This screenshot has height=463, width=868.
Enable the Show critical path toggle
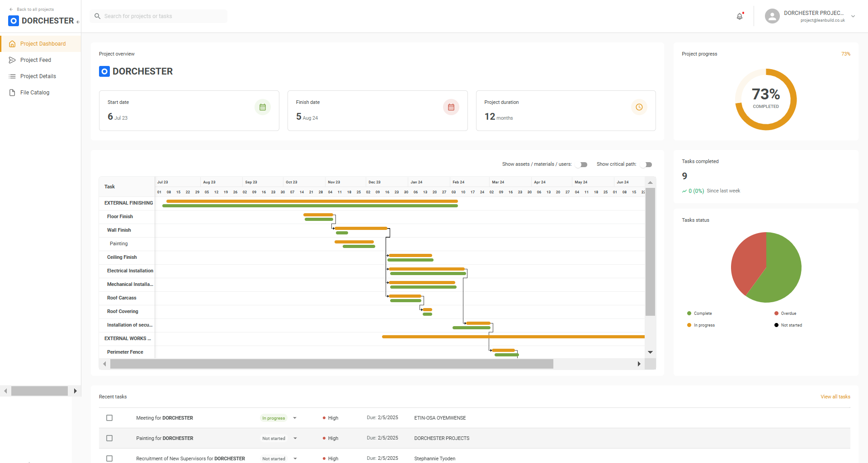[647, 164]
